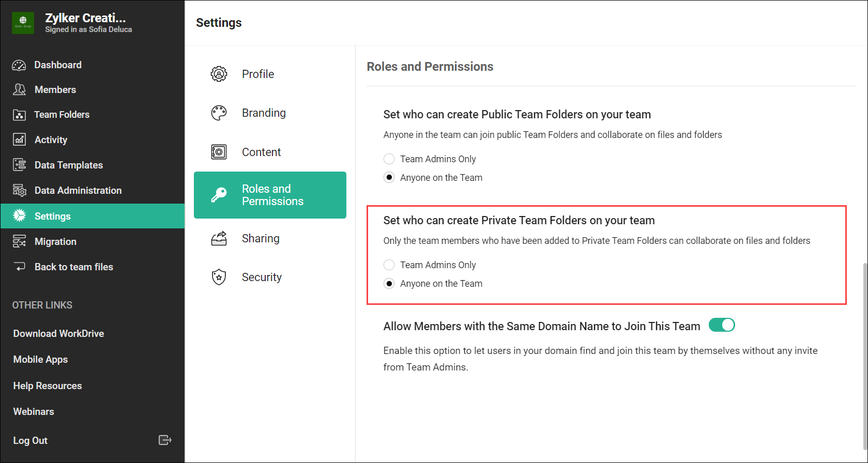Open the Content settings tab
The width and height of the screenshot is (868, 463).
click(261, 152)
